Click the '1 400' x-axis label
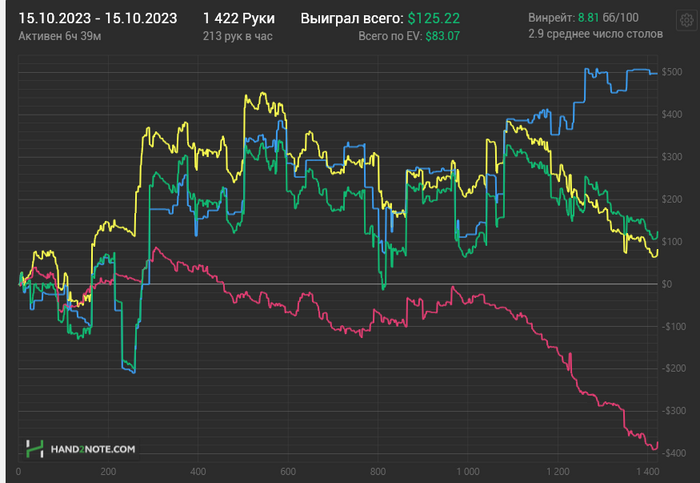Screen dimensions: 700x483 (x=648, y=471)
